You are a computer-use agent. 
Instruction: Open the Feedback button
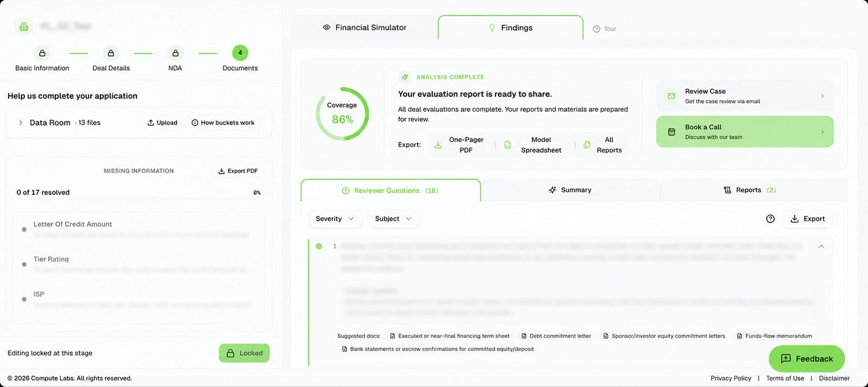[x=807, y=359]
